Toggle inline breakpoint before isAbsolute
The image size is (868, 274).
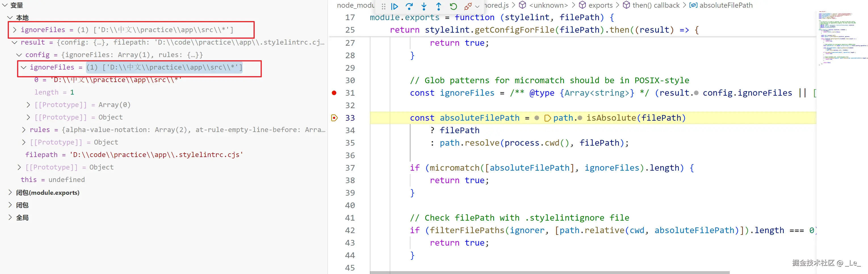pos(580,118)
